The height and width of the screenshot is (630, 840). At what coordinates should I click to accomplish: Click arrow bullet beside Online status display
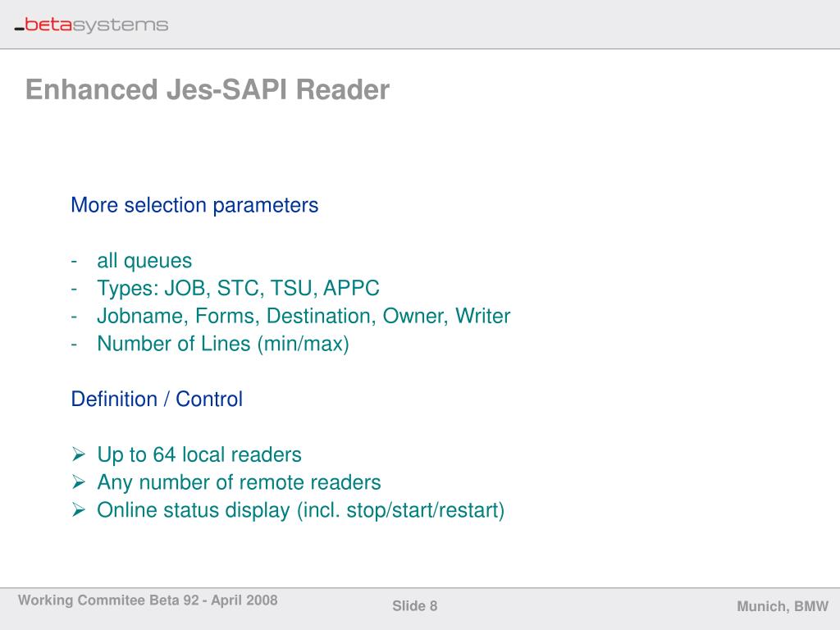79,510
